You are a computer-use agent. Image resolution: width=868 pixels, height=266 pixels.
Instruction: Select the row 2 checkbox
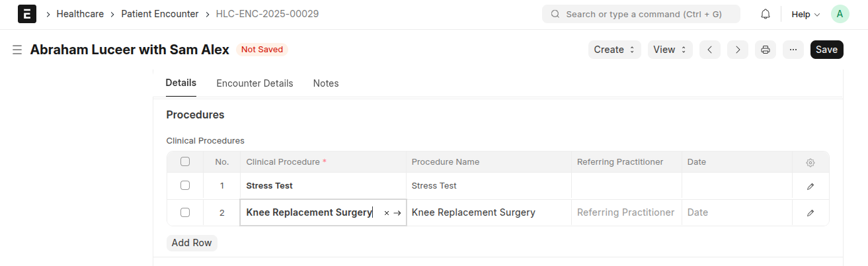point(185,212)
